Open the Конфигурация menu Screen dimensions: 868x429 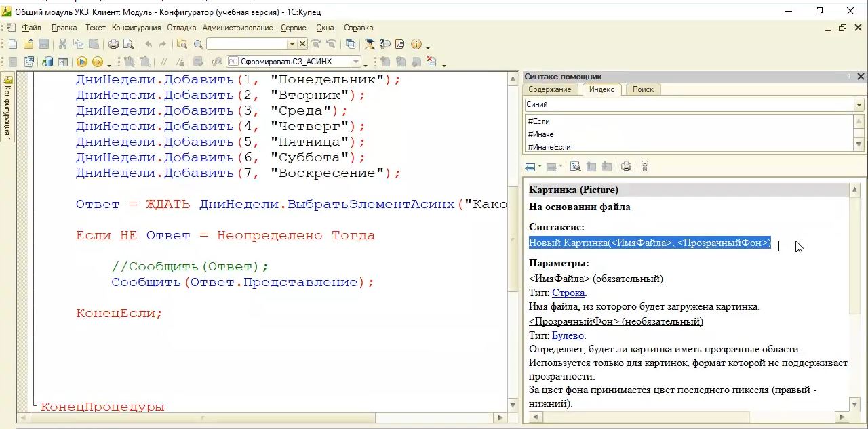[136, 28]
